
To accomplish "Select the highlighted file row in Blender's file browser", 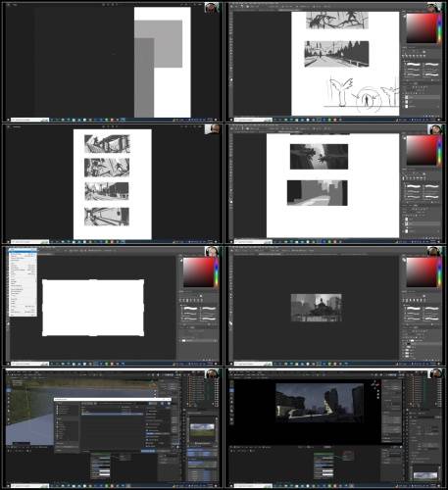I will click(112, 414).
